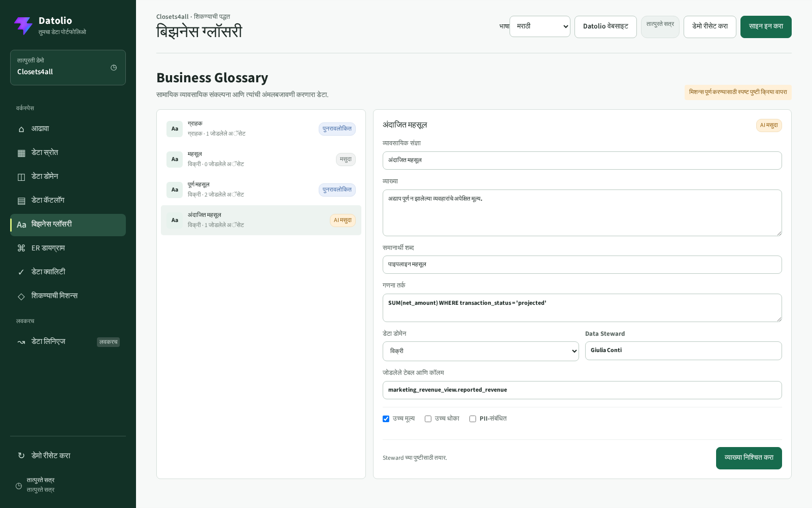Screen dimensions: 812x508
Task: Select the ग्राहक glossary term row
Action: [261, 129]
